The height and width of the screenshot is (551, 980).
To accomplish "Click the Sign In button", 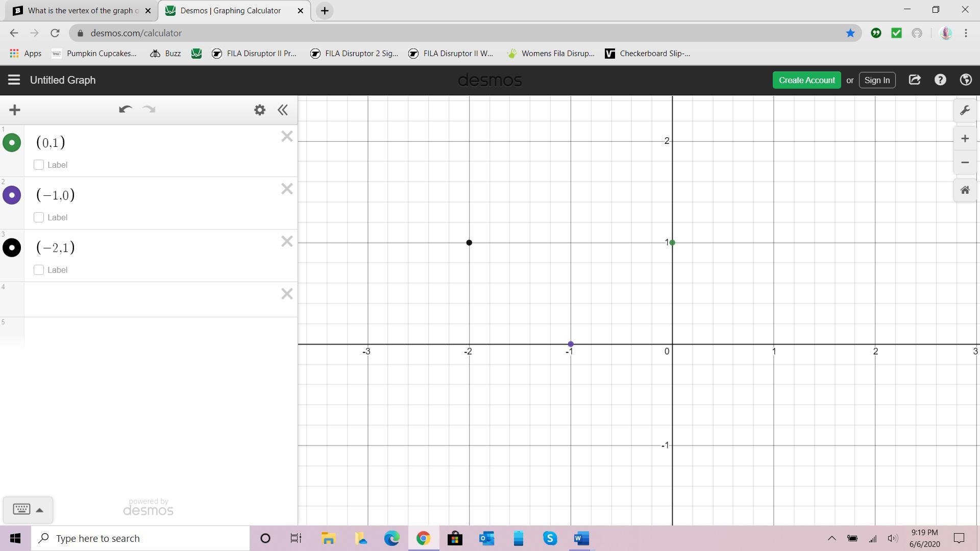I will click(877, 80).
